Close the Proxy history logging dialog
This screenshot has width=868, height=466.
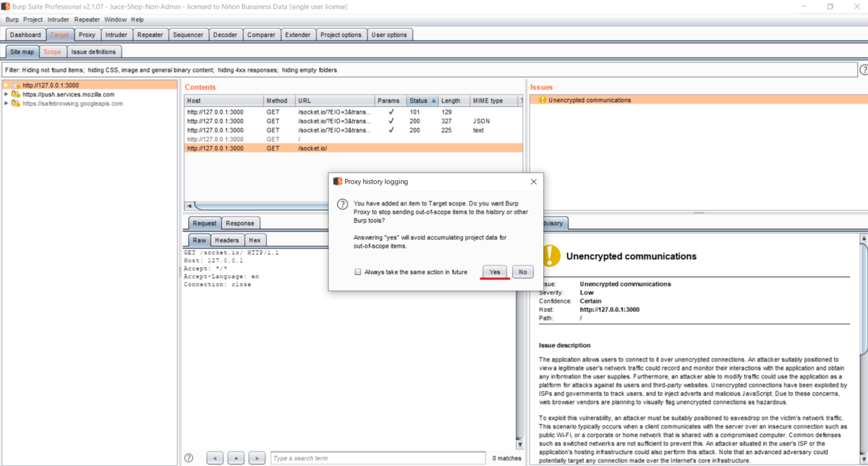[534, 182]
